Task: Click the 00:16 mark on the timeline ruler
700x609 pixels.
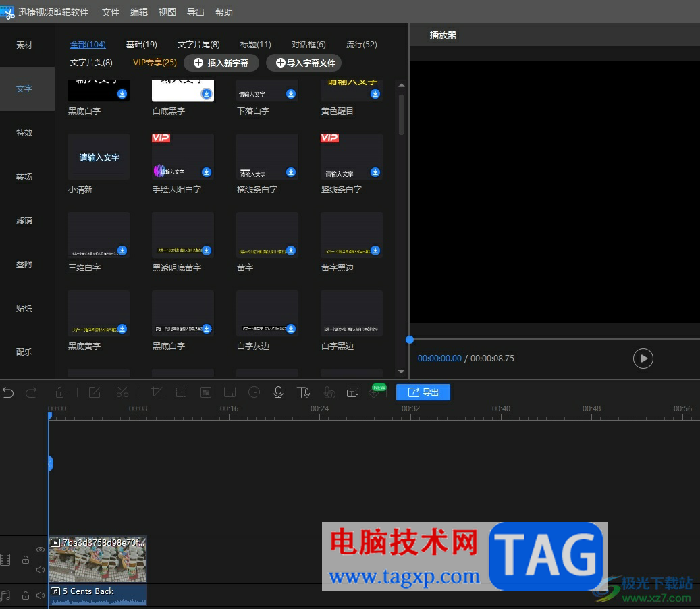Action: click(x=229, y=408)
